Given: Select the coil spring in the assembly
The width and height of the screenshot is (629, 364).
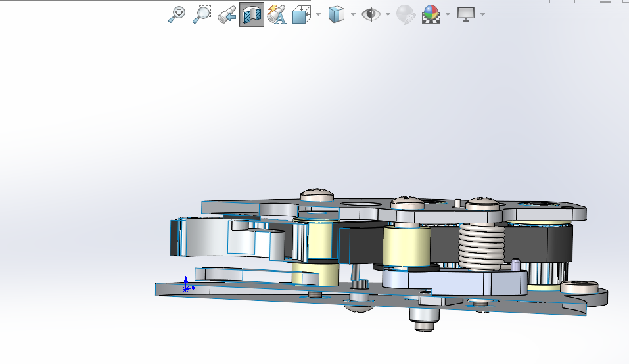Looking at the screenshot, I should coord(482,246).
